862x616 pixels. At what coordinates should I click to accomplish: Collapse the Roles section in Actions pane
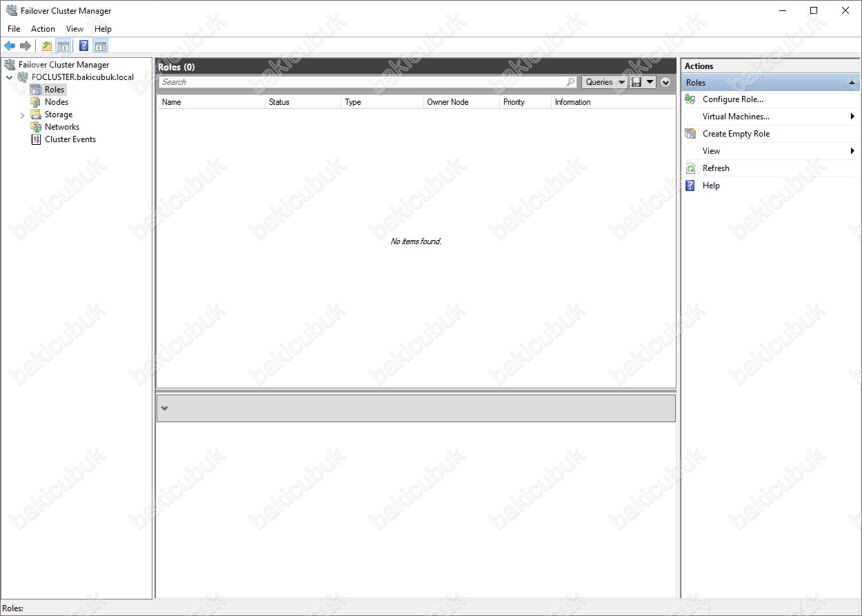click(x=852, y=83)
